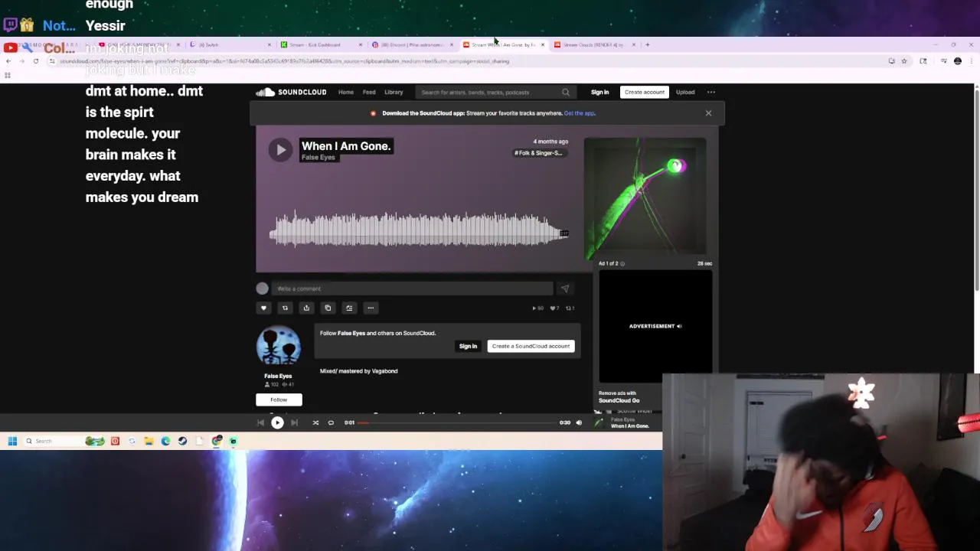Viewport: 980px width, 551px height.
Task: Open Steam from the taskbar
Action: tap(182, 441)
